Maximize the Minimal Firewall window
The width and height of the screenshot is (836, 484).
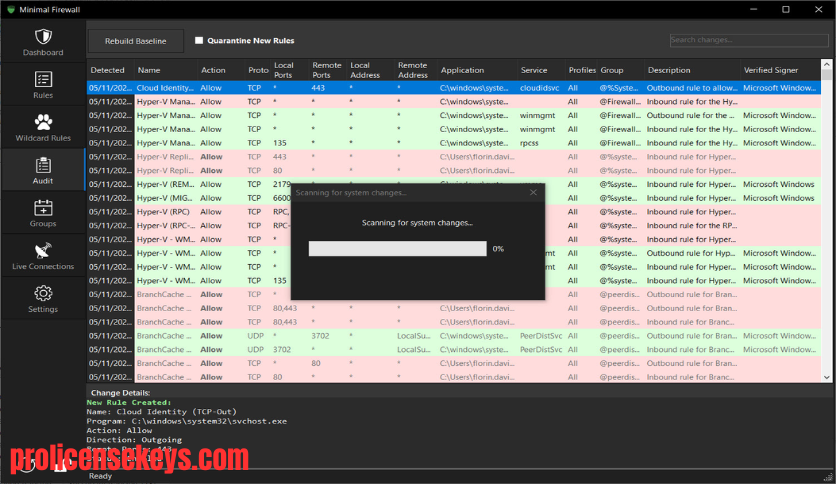pyautogui.click(x=786, y=10)
